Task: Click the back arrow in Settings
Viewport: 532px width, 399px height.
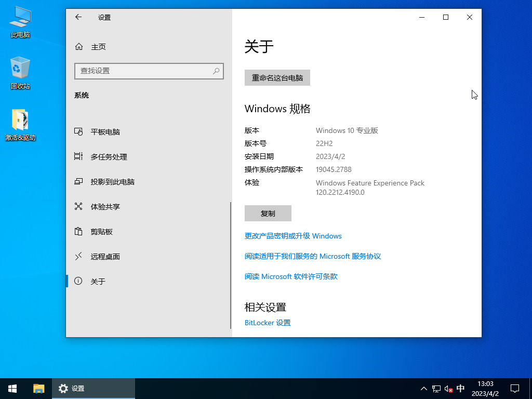Action: pos(78,17)
